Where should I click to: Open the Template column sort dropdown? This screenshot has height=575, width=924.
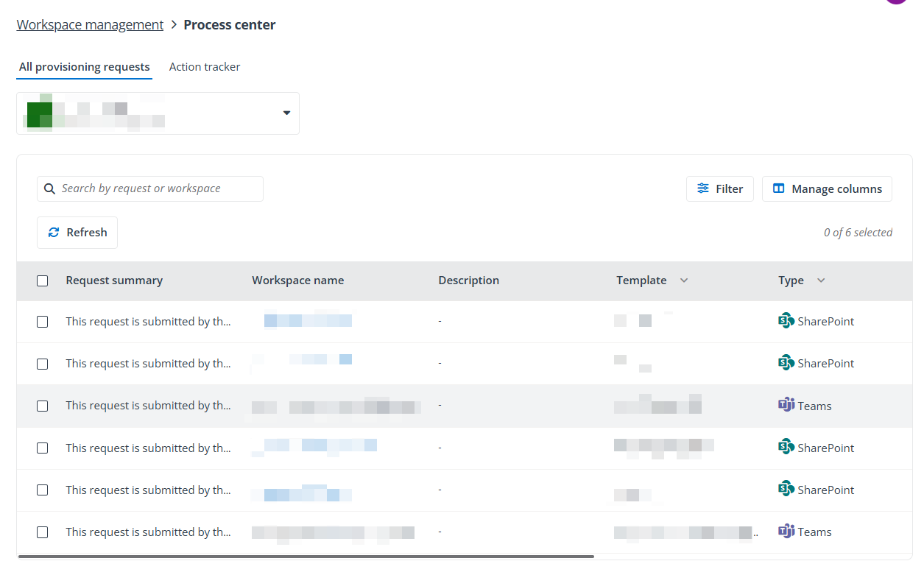[x=684, y=280]
